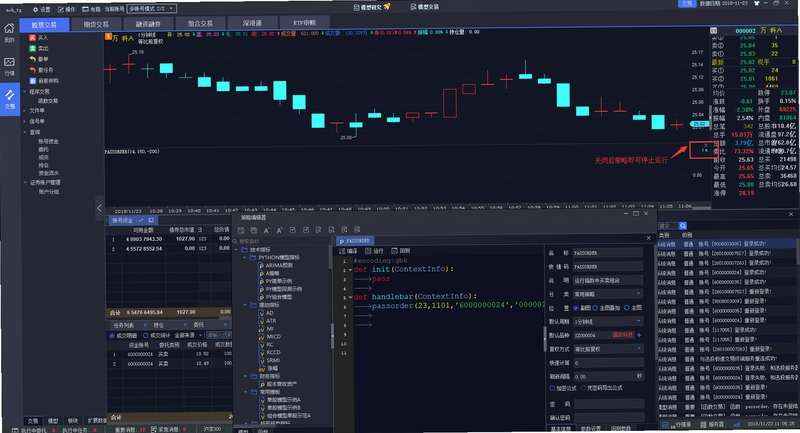Click the 操作 icon in top bar
This screenshot has height=433, width=800.
click(x=61, y=9)
